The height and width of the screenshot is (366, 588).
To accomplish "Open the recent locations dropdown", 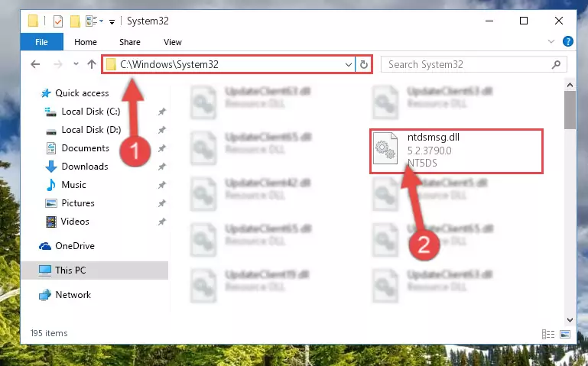I will point(76,64).
